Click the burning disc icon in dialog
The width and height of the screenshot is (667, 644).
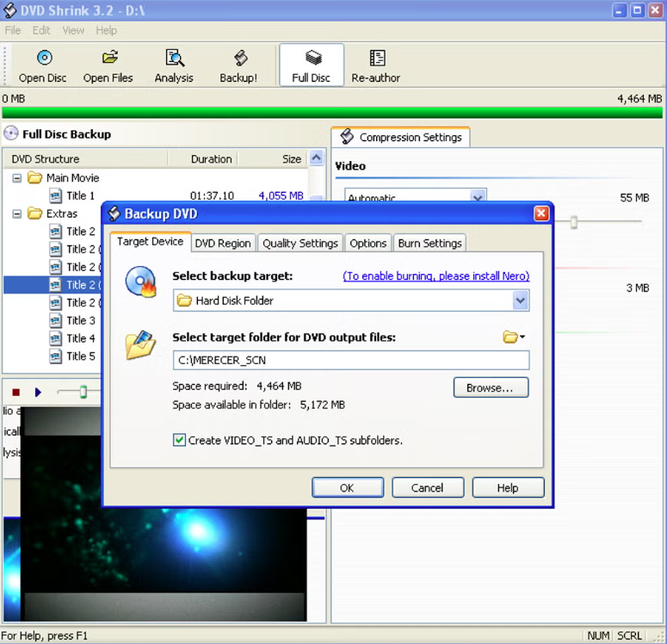click(141, 282)
